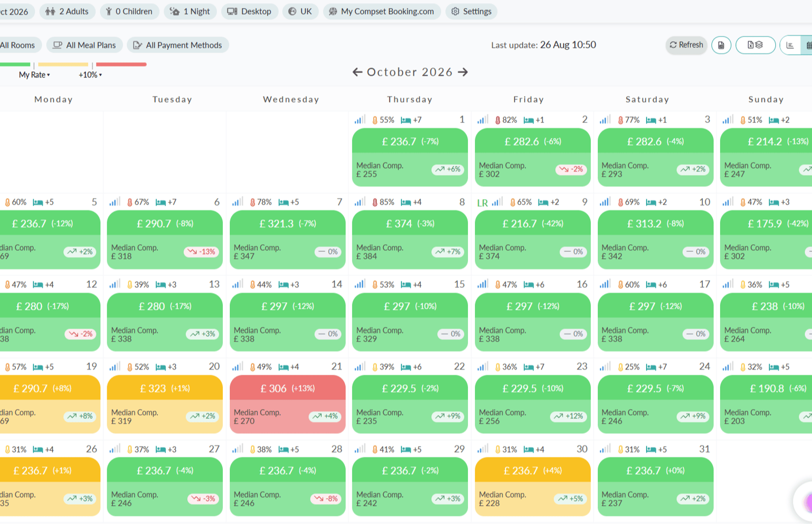Open the All Meal Plans filter
The height and width of the screenshot is (524, 812).
coord(85,45)
